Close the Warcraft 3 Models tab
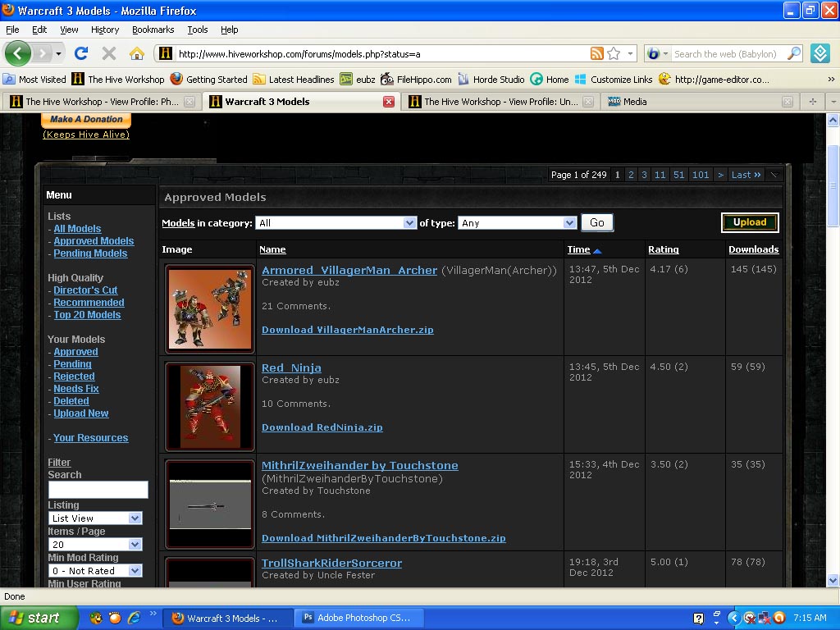Screen dimensions: 840x630 pos(389,102)
